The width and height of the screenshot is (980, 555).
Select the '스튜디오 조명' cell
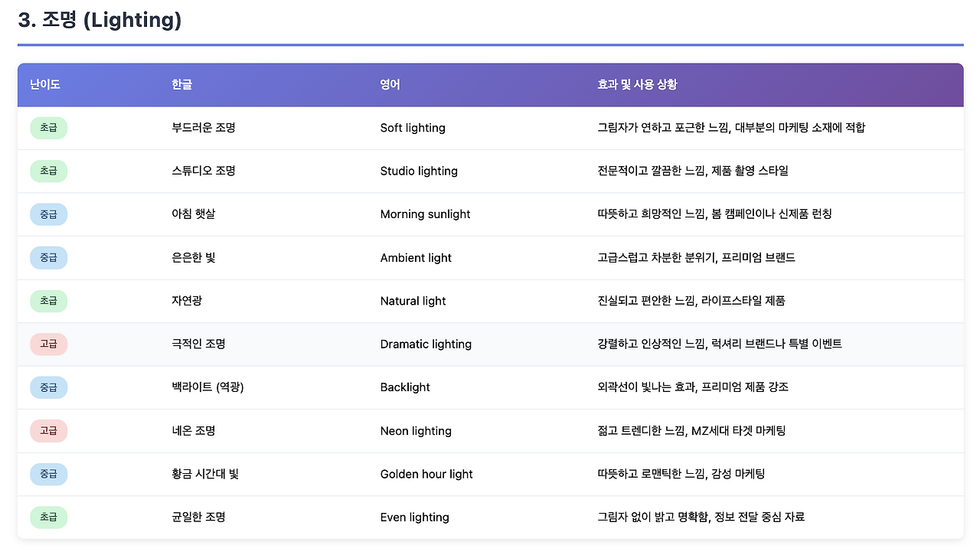[204, 171]
